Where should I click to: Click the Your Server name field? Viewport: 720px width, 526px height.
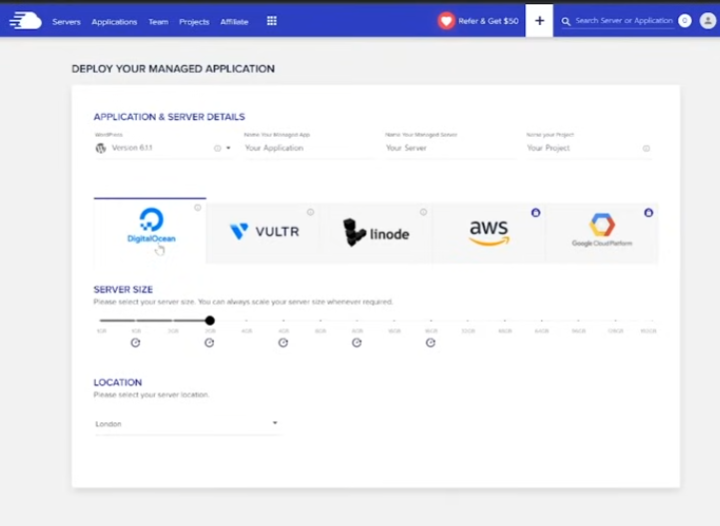pos(450,148)
